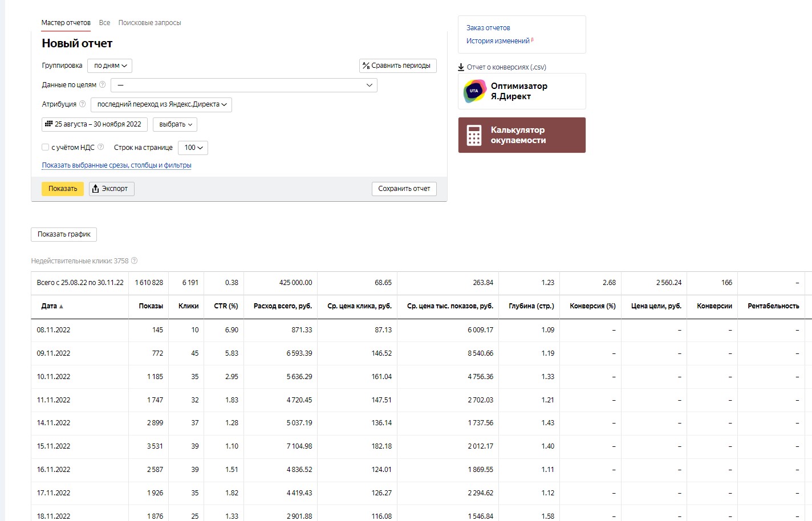Click the question mark next to 'Атрибуция'
This screenshot has width=812, height=521.
pyautogui.click(x=83, y=104)
